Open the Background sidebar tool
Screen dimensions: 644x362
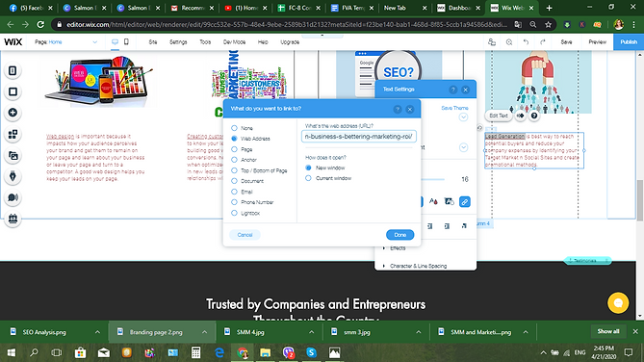tap(13, 91)
